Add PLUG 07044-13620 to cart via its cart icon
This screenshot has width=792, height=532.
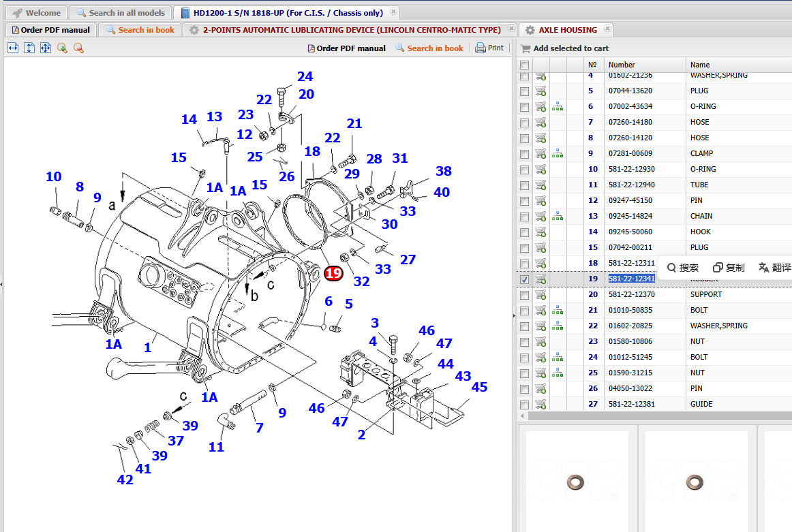[541, 91]
